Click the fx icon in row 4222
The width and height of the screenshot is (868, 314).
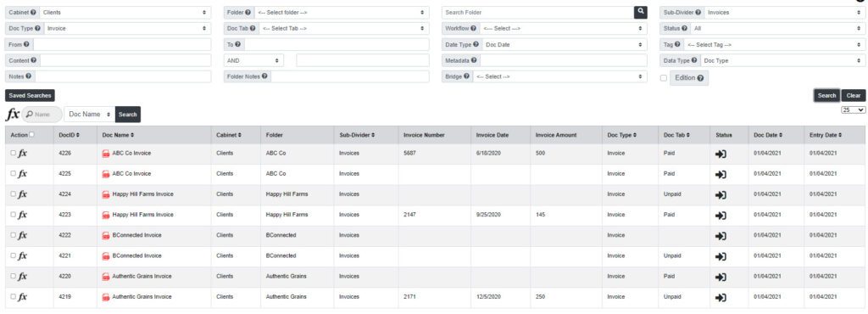[x=23, y=235]
